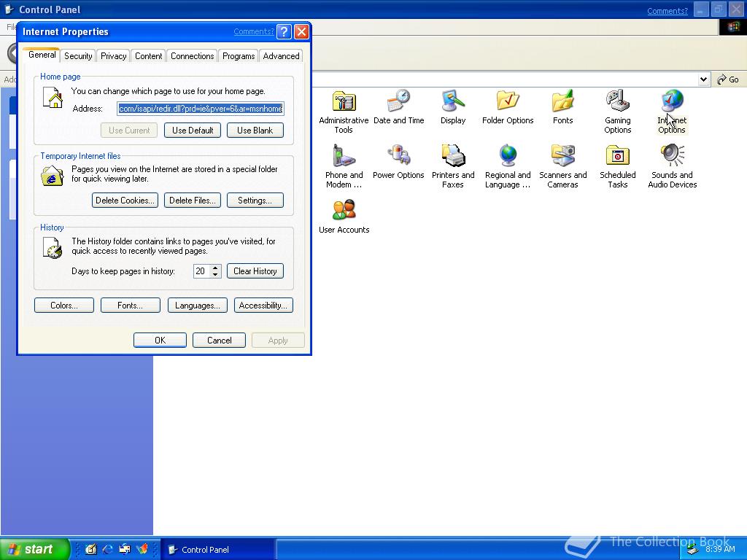Open Gaming Options icon
The width and height of the screenshot is (747, 560).
coord(617,101)
